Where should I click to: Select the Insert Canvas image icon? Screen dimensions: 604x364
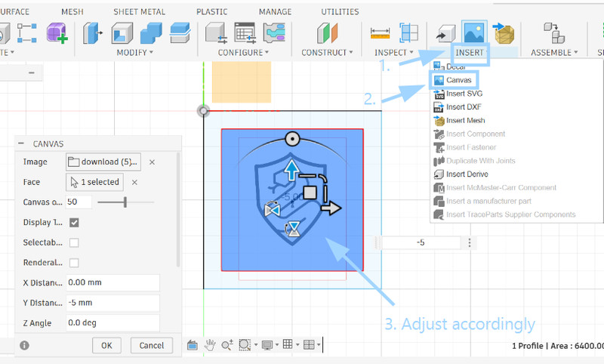coord(474,32)
